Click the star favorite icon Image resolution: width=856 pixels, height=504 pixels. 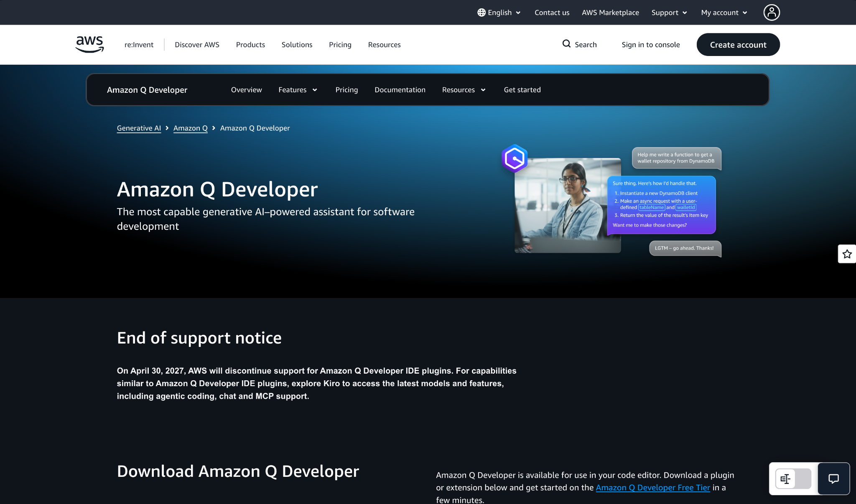point(847,254)
